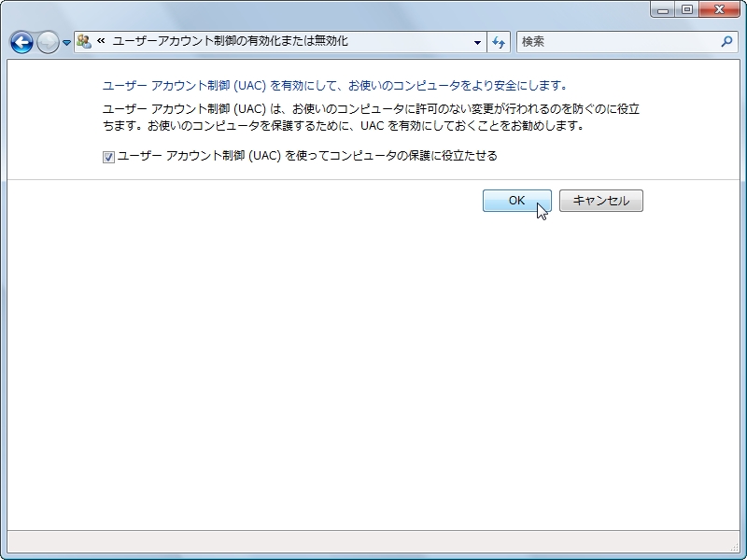Viewport: 747px width, 560px height.
Task: Click the blue Back navigation arrow
Action: pos(21,42)
